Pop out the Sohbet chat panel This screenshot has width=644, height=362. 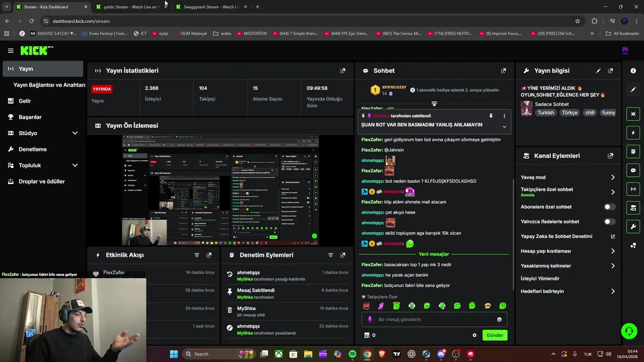tap(503, 71)
